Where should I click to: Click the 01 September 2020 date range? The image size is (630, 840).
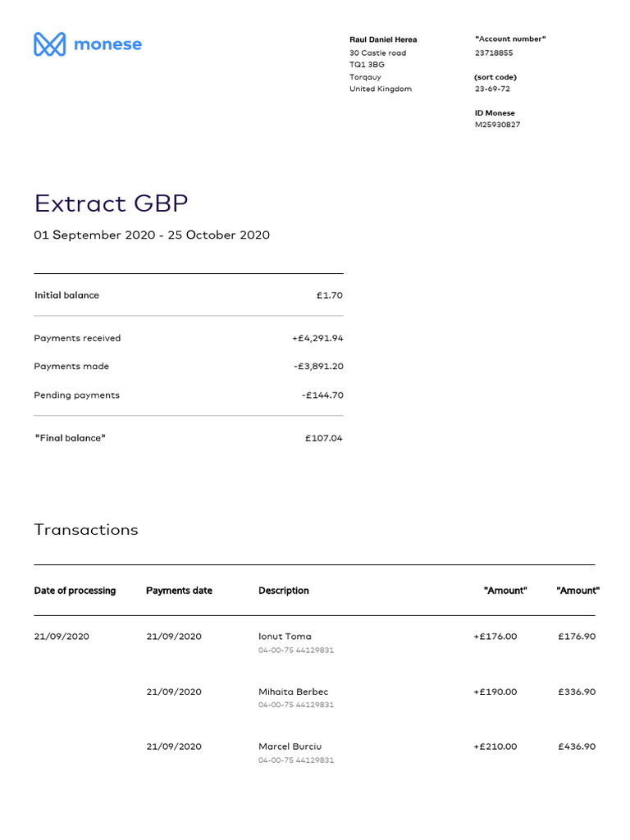152,235
